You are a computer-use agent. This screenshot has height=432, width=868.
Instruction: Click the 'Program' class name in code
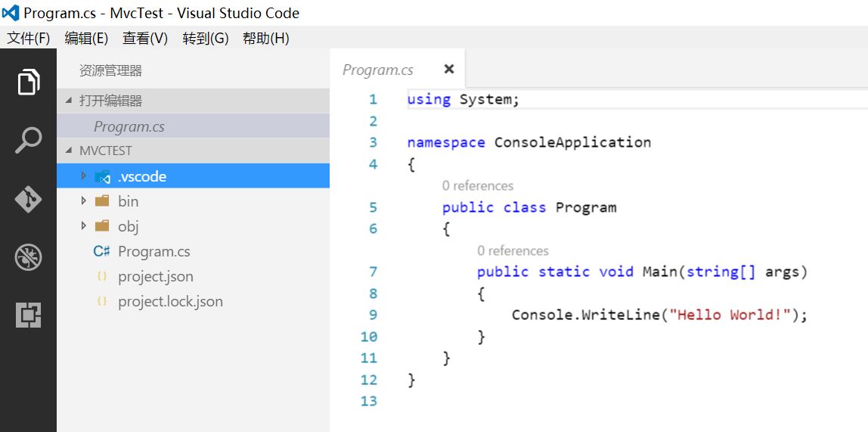(x=586, y=208)
